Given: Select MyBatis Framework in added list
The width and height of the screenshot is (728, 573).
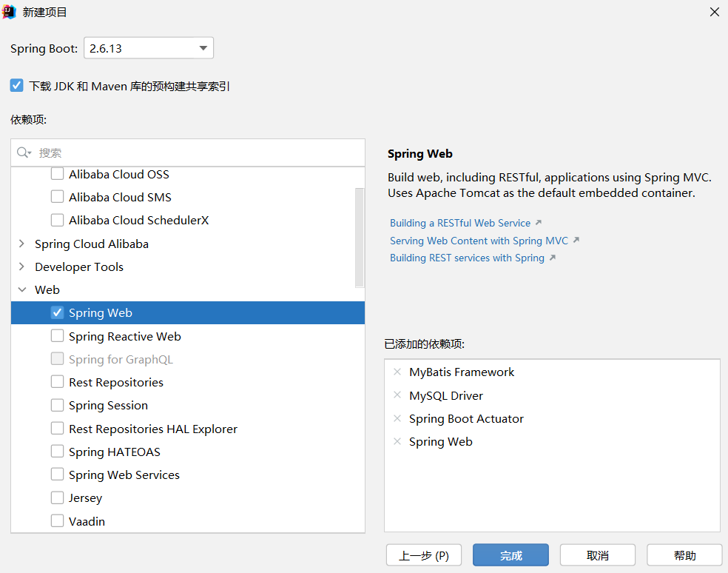Looking at the screenshot, I should (462, 372).
